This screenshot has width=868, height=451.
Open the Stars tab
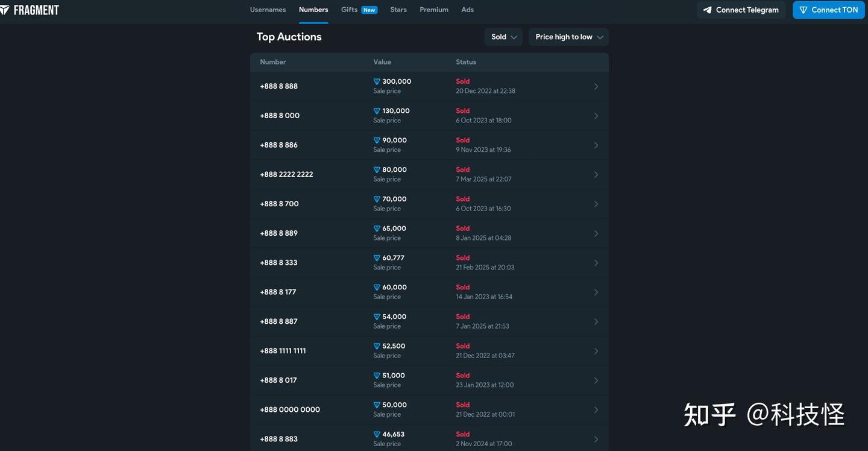(398, 10)
